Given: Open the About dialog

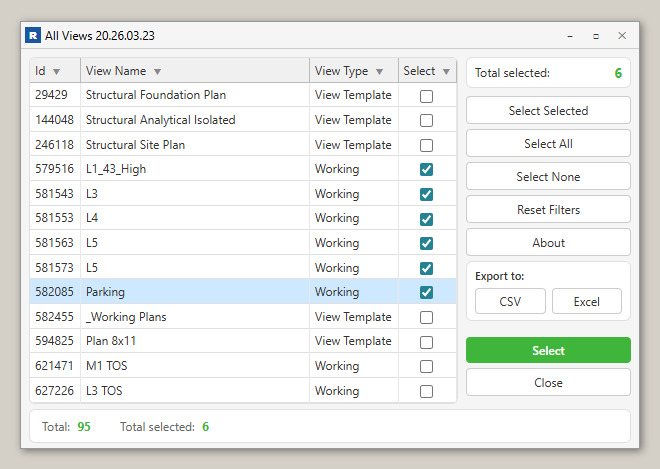Looking at the screenshot, I should [548, 243].
